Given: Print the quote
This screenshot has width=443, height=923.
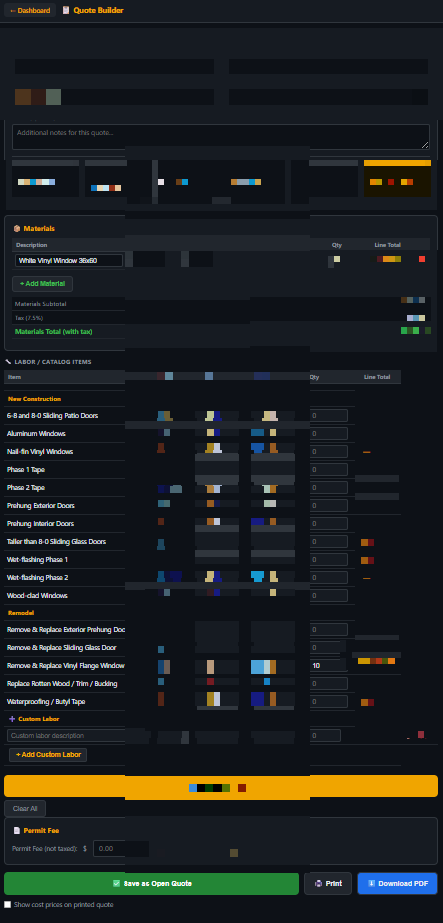Looking at the screenshot, I should click(x=328, y=884).
